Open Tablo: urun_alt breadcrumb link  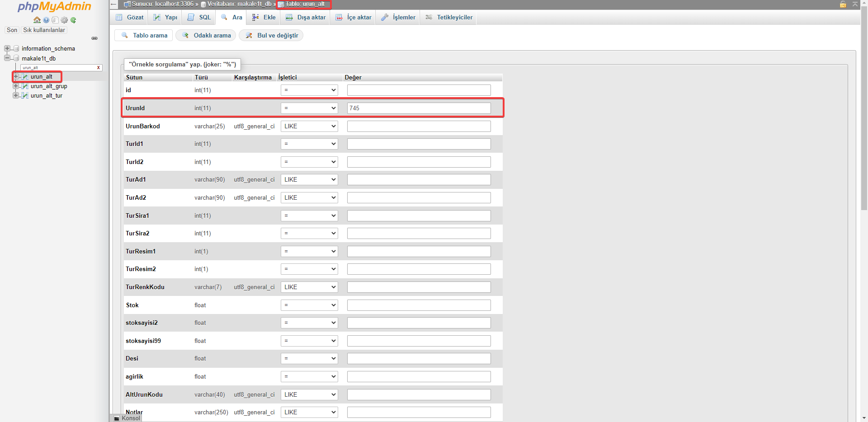pyautogui.click(x=305, y=4)
